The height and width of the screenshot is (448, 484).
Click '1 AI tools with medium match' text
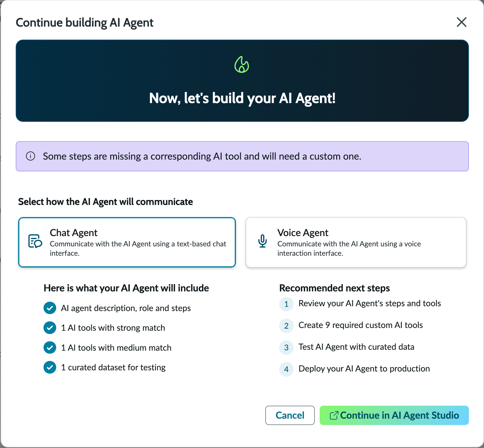[116, 348]
